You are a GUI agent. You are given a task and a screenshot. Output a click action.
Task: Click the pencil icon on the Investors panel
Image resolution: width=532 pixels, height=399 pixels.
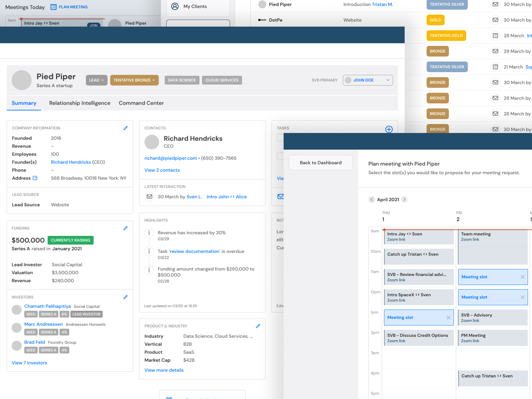(125, 297)
